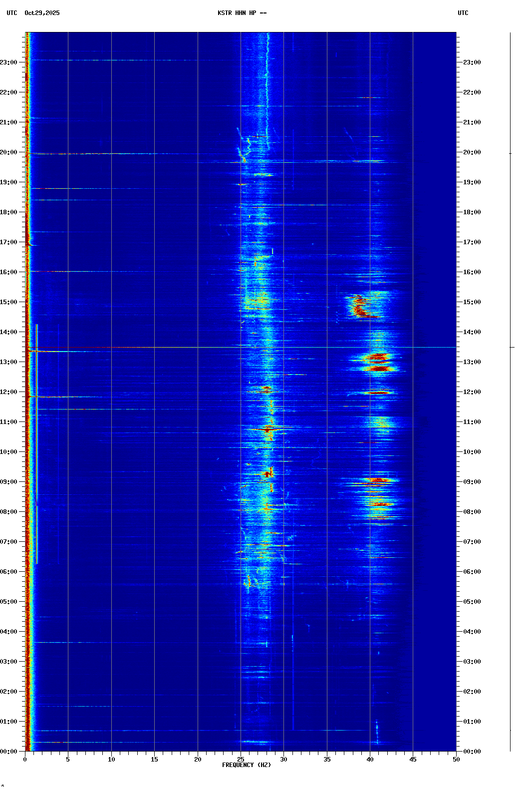532x791 pixels.
Task: Click the red signal near 41 Hz at 09:00
Action: 377,481
